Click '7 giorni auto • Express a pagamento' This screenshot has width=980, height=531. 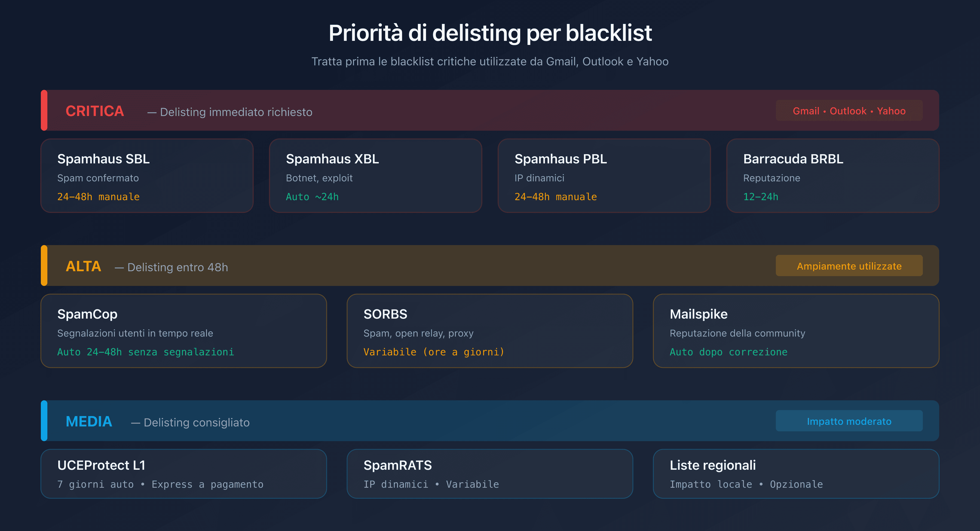click(x=160, y=484)
